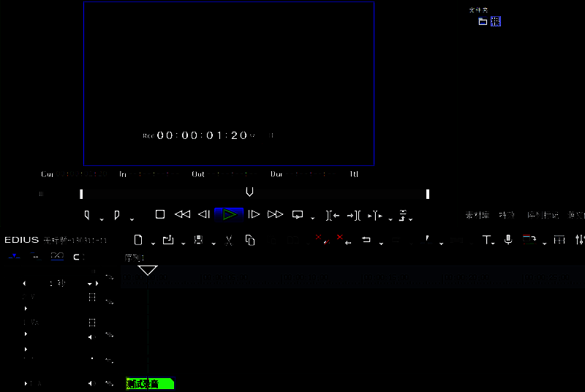Click the Fast Forward button
The height and width of the screenshot is (392, 585).
(275, 214)
